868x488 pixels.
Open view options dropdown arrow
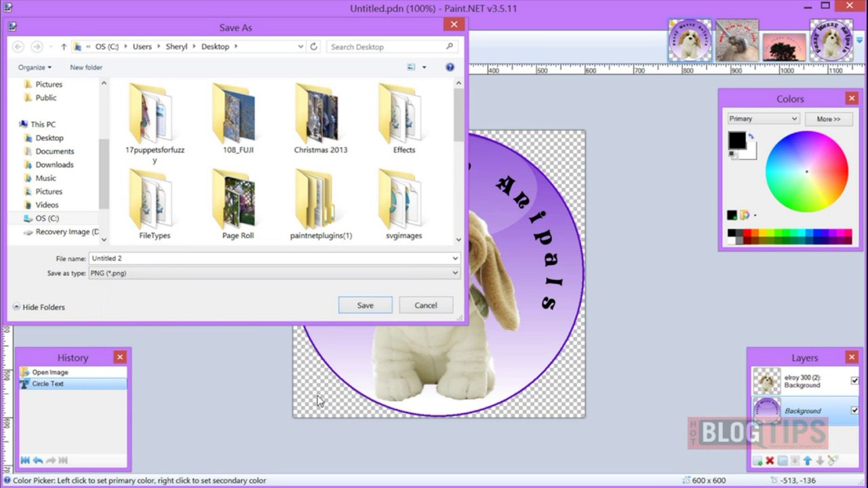point(425,67)
